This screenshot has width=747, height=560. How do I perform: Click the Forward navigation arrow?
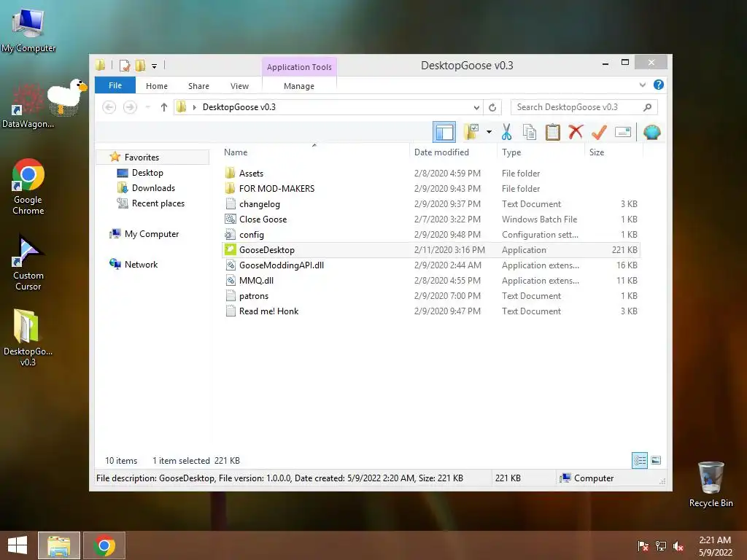point(130,107)
